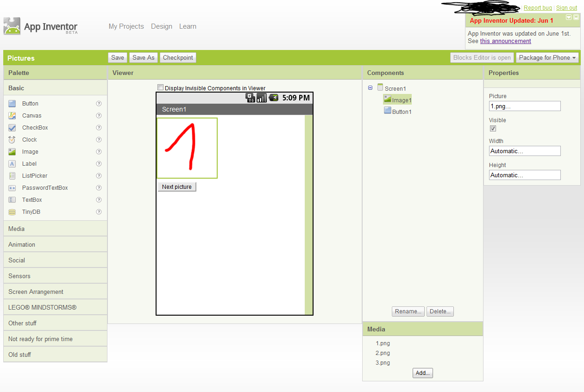Select the CheckBox palette icon
This screenshot has width=584, height=392.
(12, 128)
